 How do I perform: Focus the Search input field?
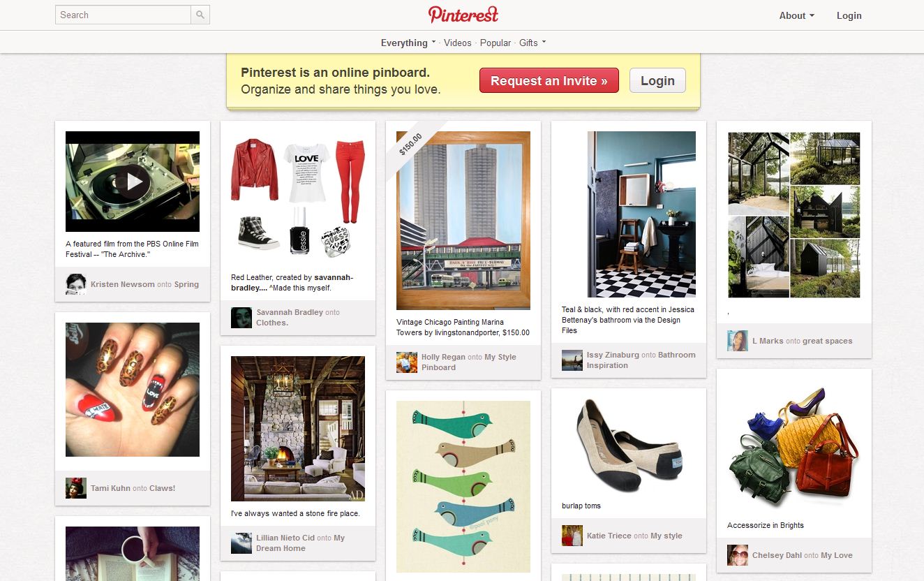click(x=123, y=15)
